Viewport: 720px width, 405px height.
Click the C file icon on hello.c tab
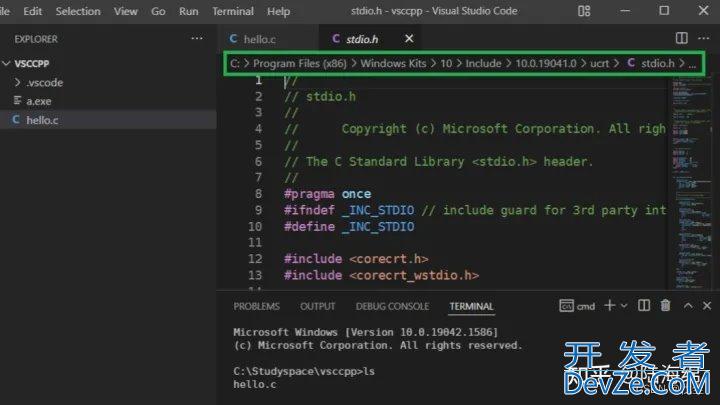(x=233, y=39)
